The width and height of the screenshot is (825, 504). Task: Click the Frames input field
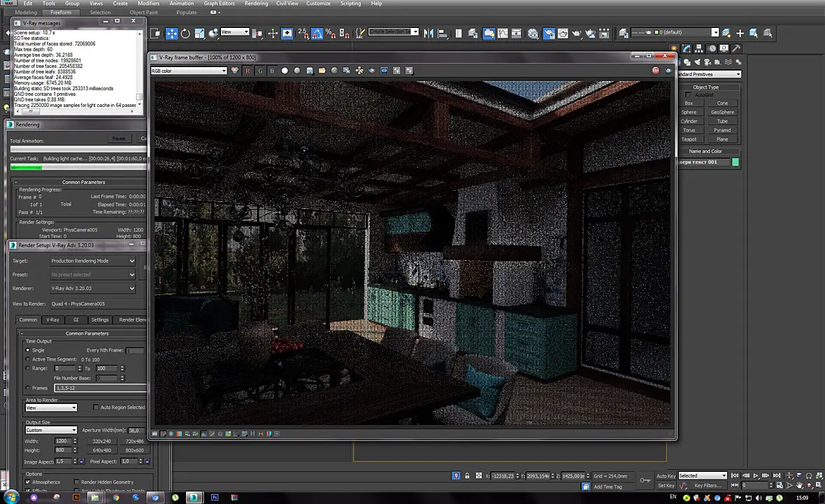100,388
